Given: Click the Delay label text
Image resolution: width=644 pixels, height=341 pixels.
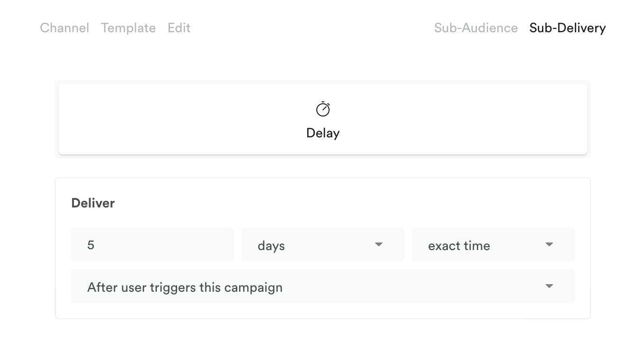Looking at the screenshot, I should pyautogui.click(x=323, y=133).
